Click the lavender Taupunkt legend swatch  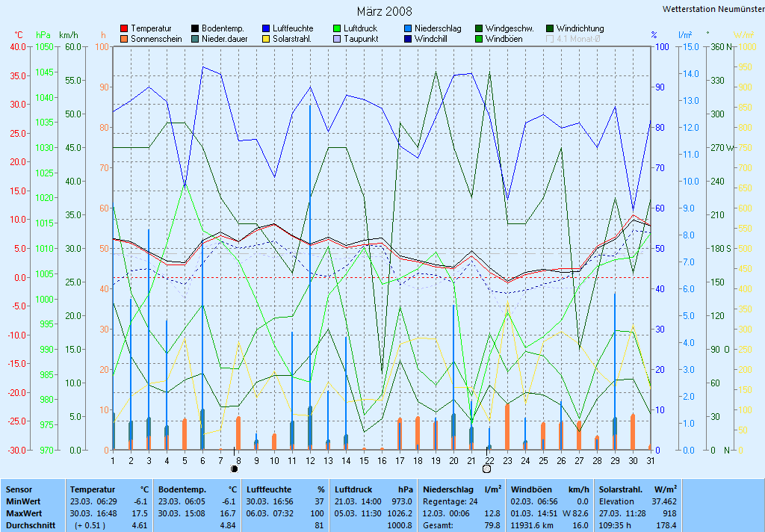pyautogui.click(x=337, y=39)
